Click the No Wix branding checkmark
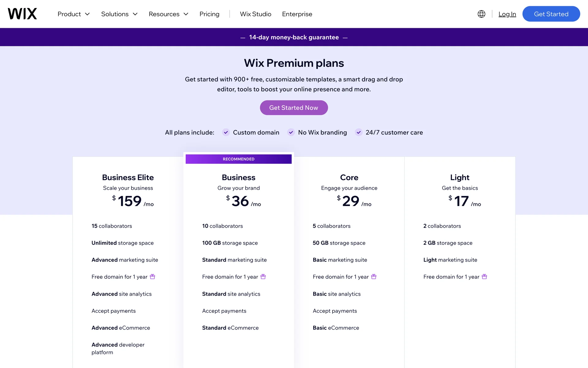Screen dimensions: 588x368 point(291,132)
